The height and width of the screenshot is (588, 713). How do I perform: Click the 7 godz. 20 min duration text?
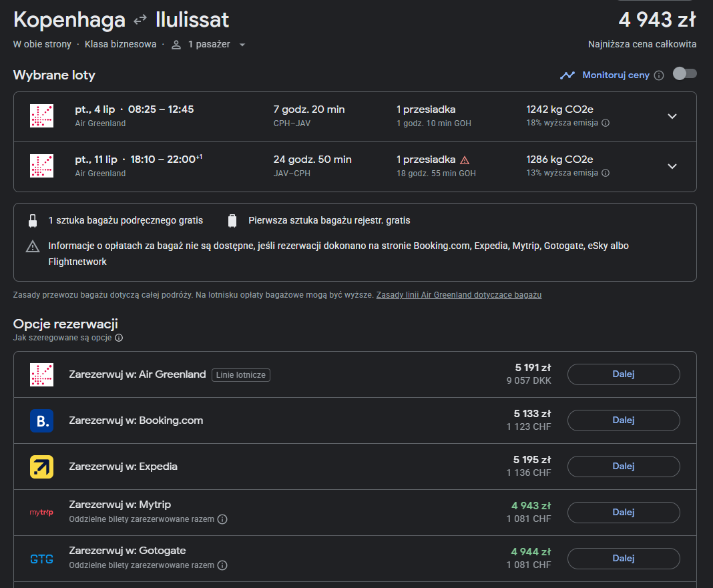(309, 109)
